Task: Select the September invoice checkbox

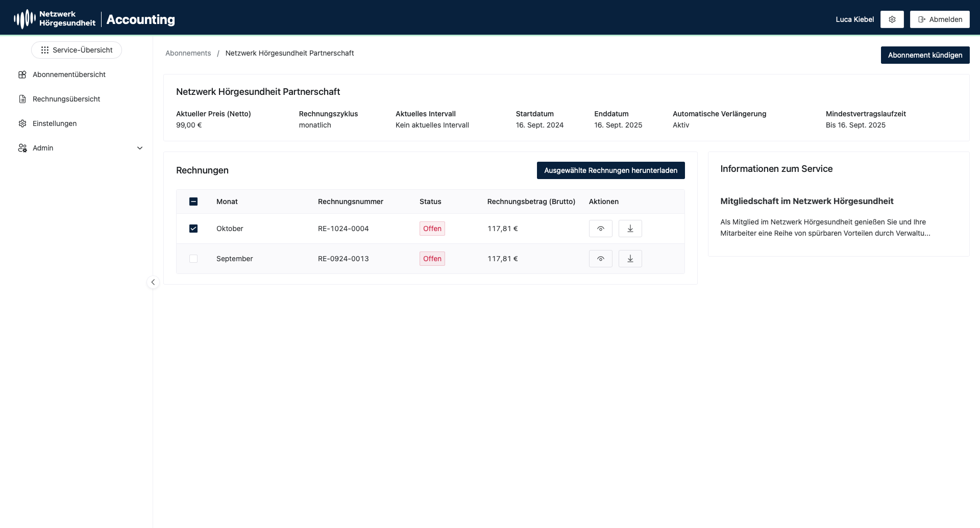Action: pos(193,259)
